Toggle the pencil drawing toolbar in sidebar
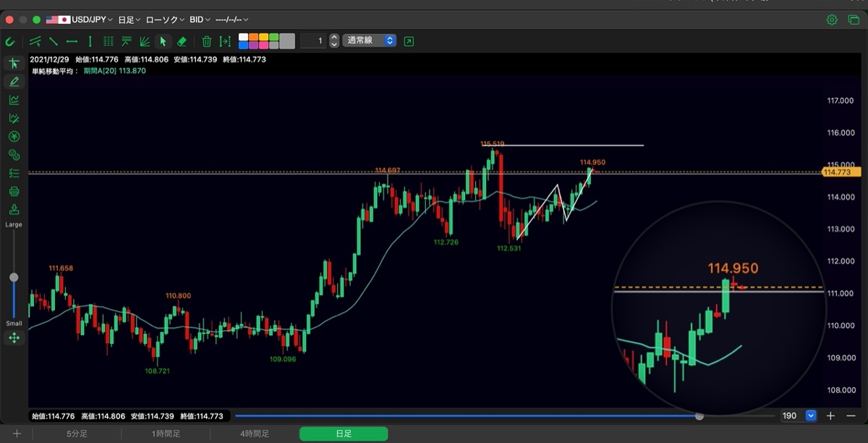 click(14, 82)
